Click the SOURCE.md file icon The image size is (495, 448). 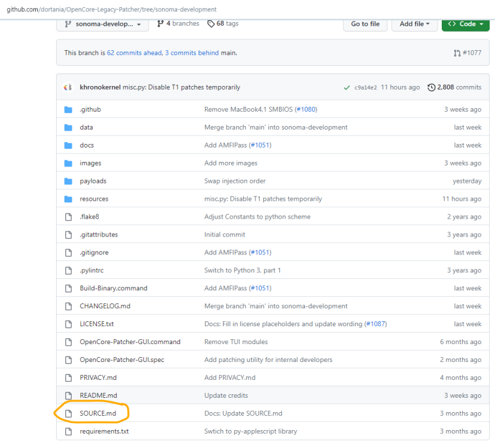[69, 413]
